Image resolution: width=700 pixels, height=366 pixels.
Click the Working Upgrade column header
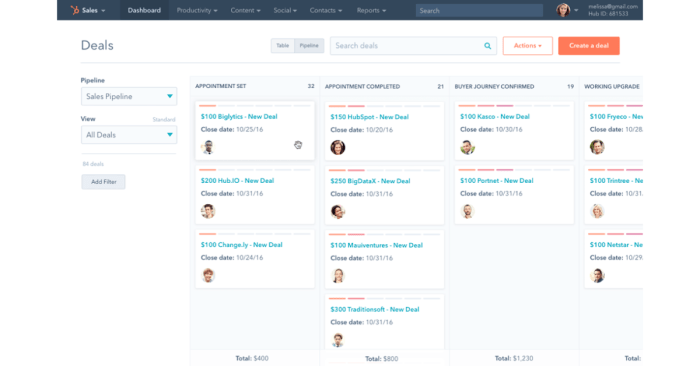(x=612, y=87)
